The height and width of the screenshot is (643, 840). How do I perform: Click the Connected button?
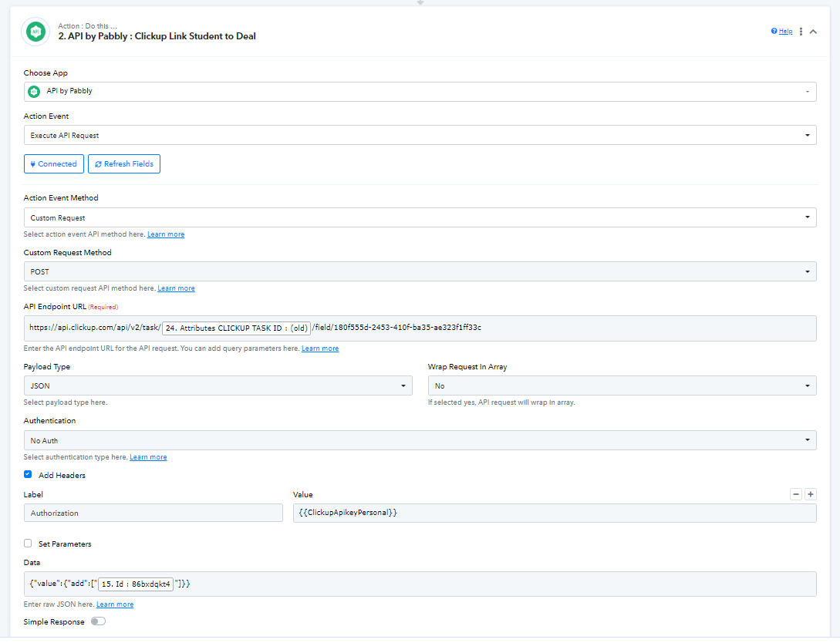[53, 163]
